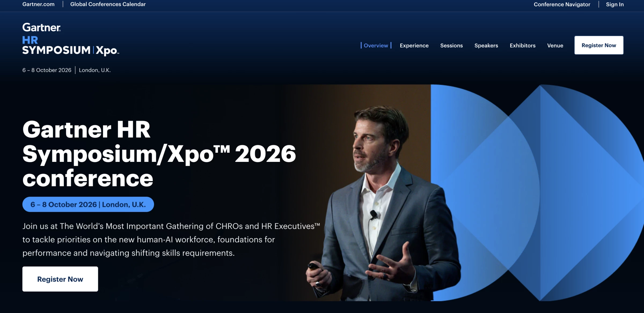644x313 pixels.
Task: Open the Sessions nav item
Action: click(451, 45)
